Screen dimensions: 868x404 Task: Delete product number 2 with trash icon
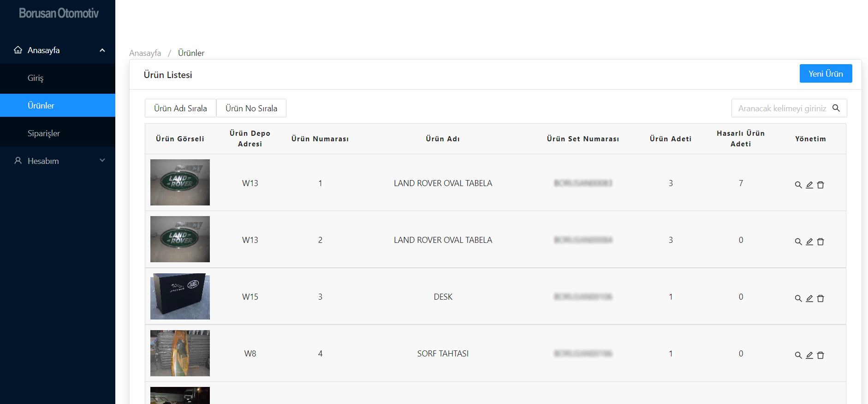point(820,241)
